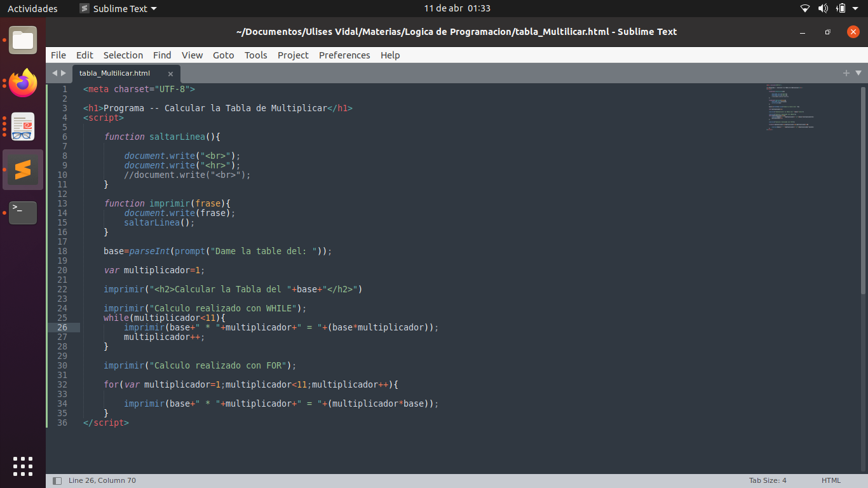868x488 pixels.
Task: Click line number 1 in the gutter
Action: click(x=64, y=89)
